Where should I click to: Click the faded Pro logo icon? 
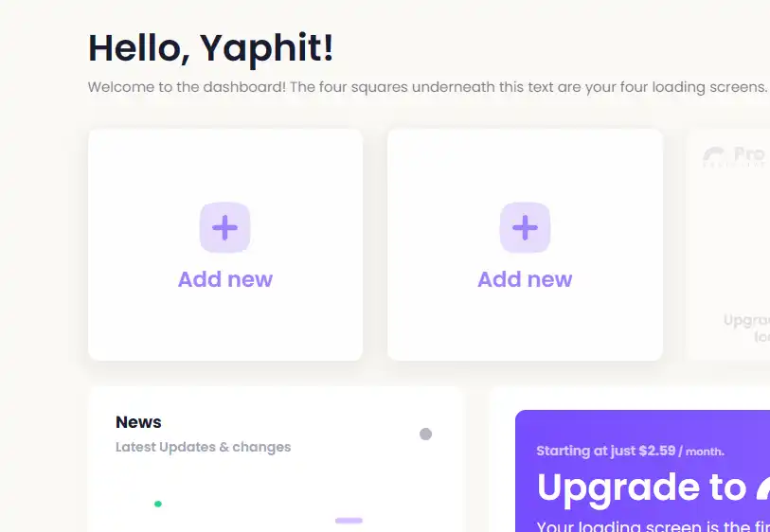click(714, 155)
